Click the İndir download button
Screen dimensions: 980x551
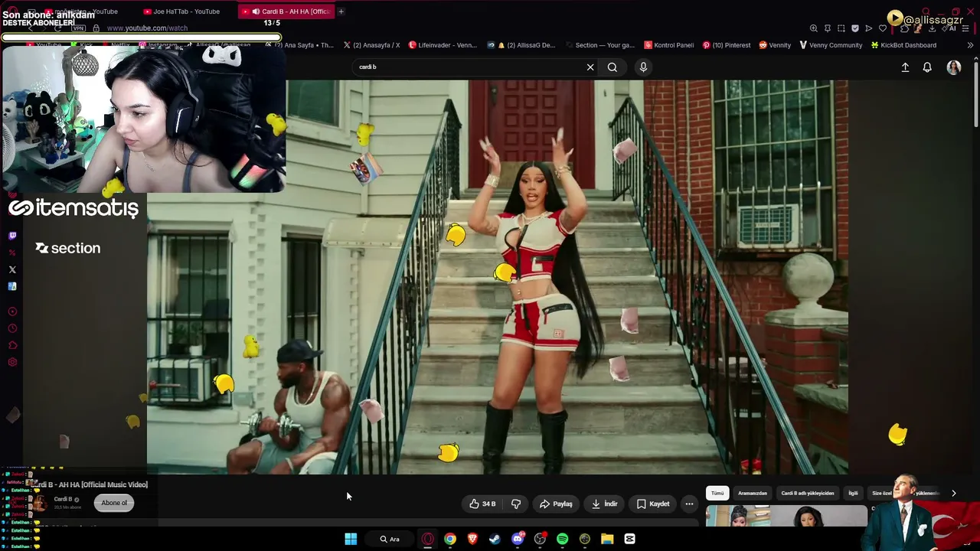[x=605, y=504]
